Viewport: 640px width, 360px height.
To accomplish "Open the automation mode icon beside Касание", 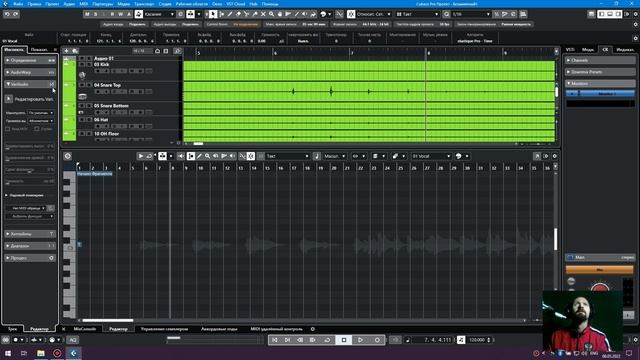I will [x=139, y=14].
